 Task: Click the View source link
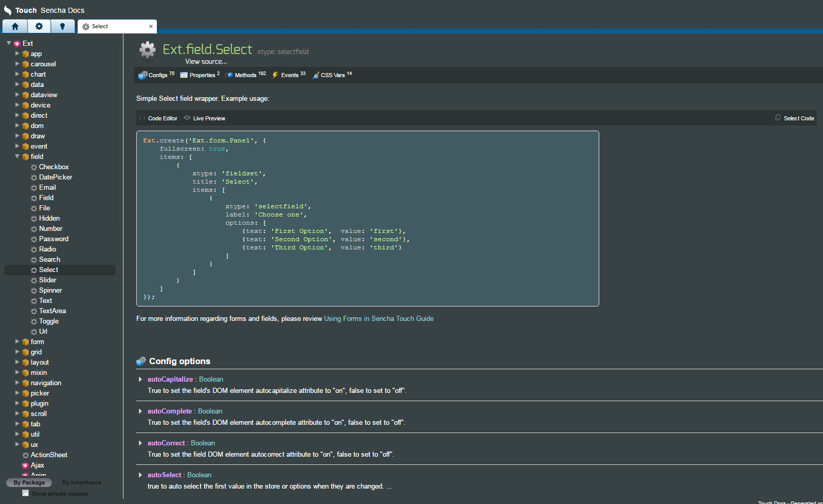206,62
